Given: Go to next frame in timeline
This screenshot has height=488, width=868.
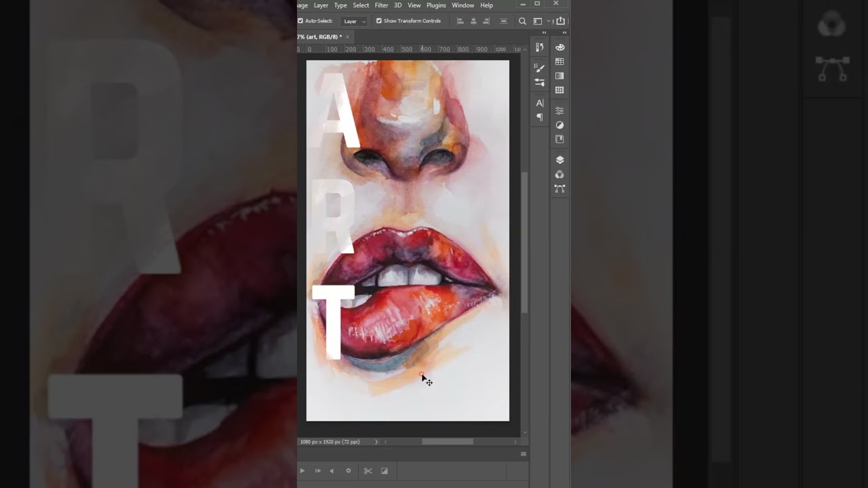Looking at the screenshot, I should [x=317, y=471].
